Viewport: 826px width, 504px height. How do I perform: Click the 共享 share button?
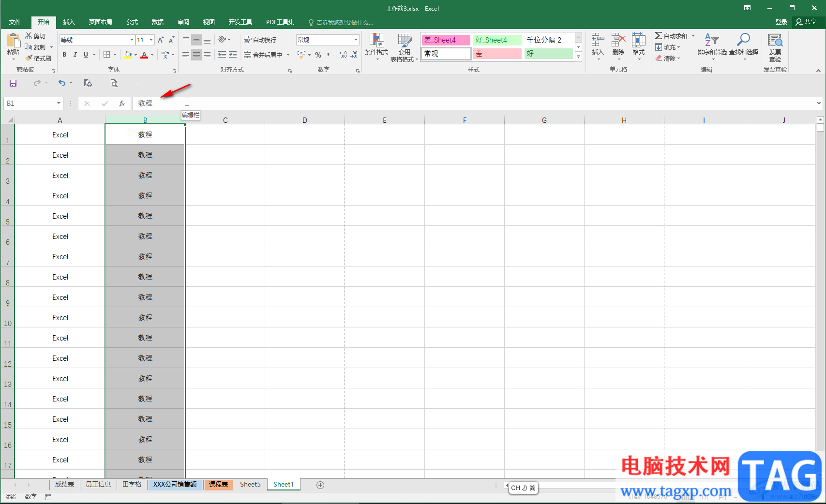tap(806, 22)
